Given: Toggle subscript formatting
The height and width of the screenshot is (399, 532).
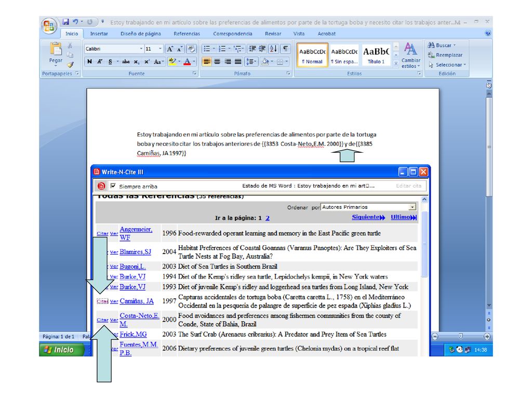Looking at the screenshot, I should (x=137, y=61).
